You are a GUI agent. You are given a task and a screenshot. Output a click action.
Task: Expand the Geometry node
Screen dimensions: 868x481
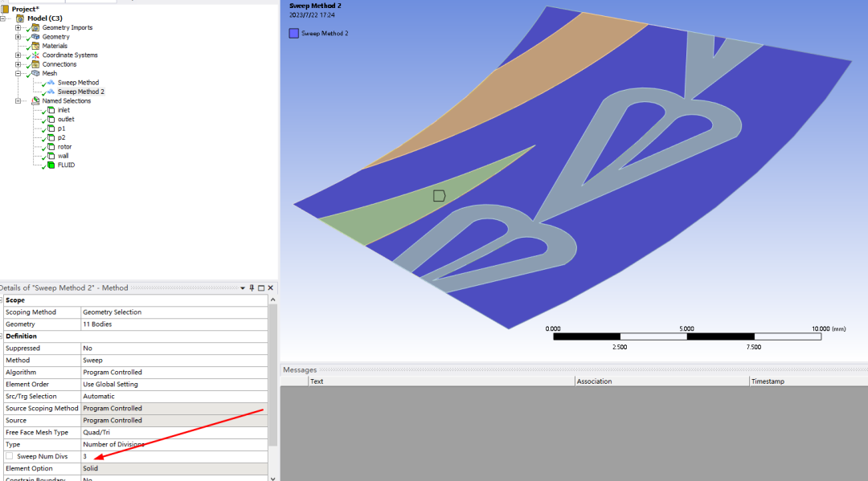pos(18,36)
